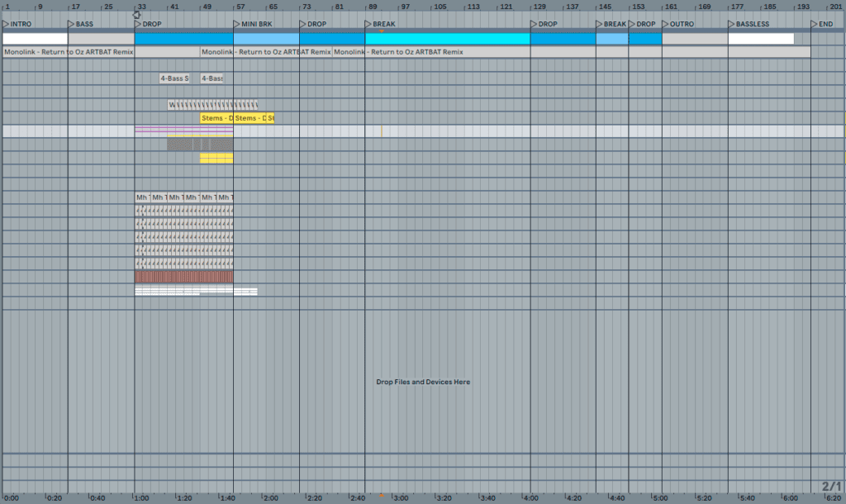
Task: Select the first 4-Bass S clip
Action: pos(174,78)
